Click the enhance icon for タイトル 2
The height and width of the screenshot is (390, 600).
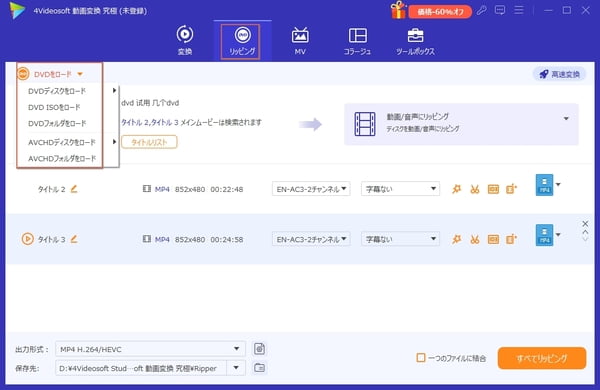(x=511, y=189)
